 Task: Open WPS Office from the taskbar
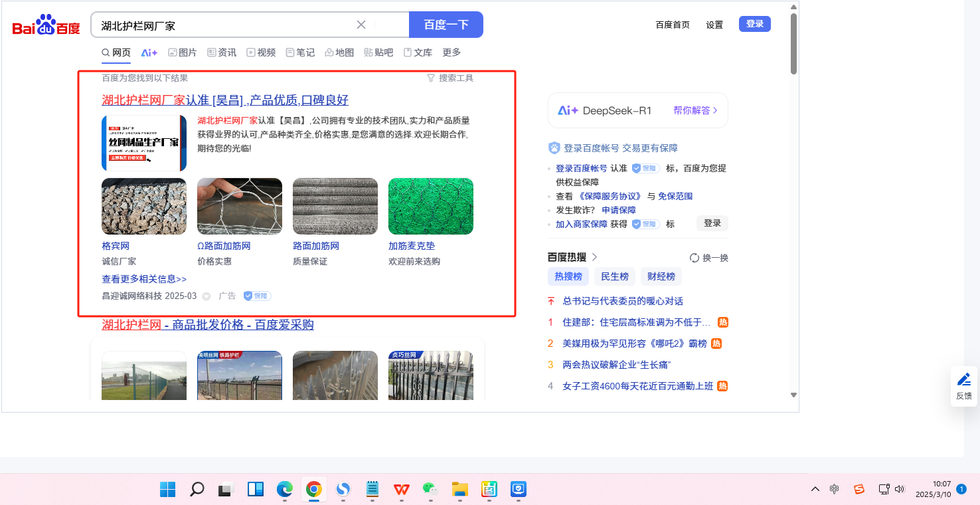(x=401, y=490)
